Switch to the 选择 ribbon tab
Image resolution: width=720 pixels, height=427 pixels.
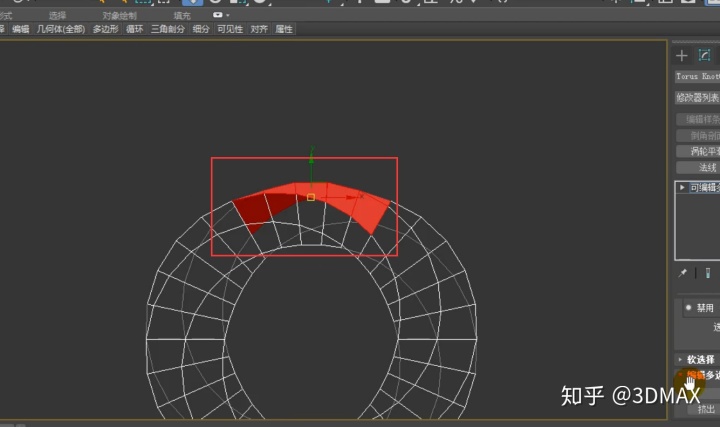[x=57, y=16]
